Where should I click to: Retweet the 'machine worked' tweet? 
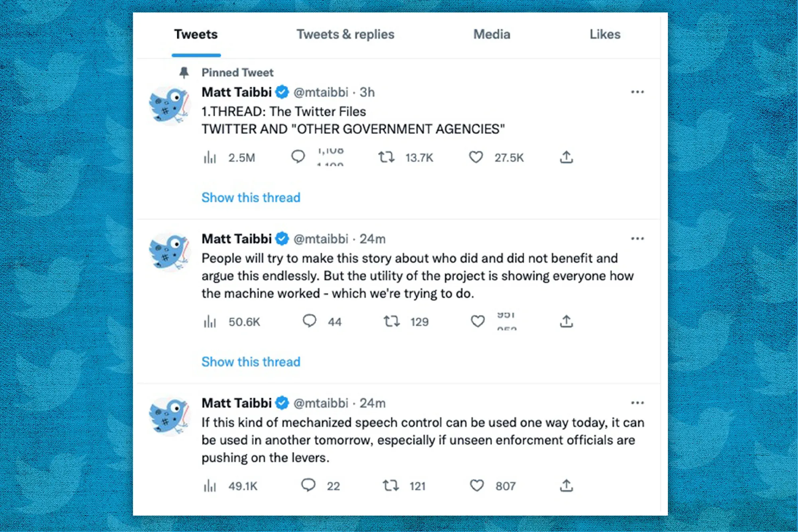(391, 321)
